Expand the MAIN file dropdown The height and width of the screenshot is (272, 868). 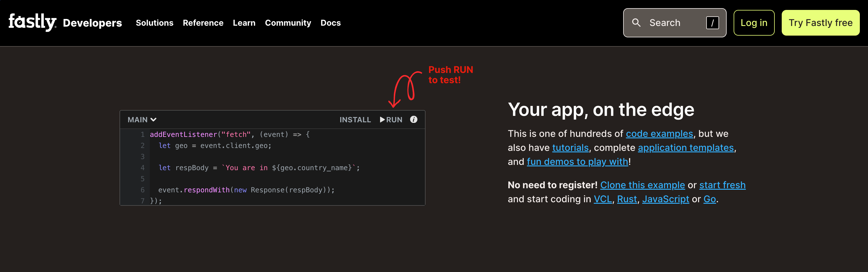pyautogui.click(x=142, y=119)
